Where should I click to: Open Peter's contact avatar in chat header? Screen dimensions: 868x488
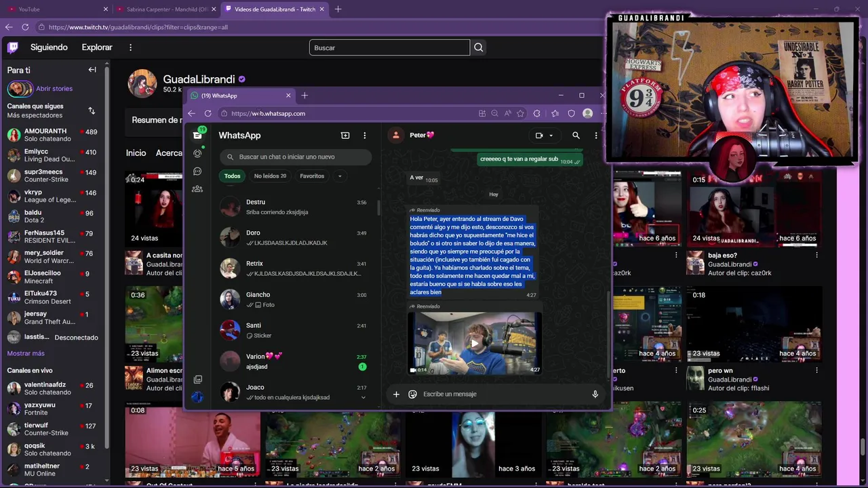[x=395, y=135]
